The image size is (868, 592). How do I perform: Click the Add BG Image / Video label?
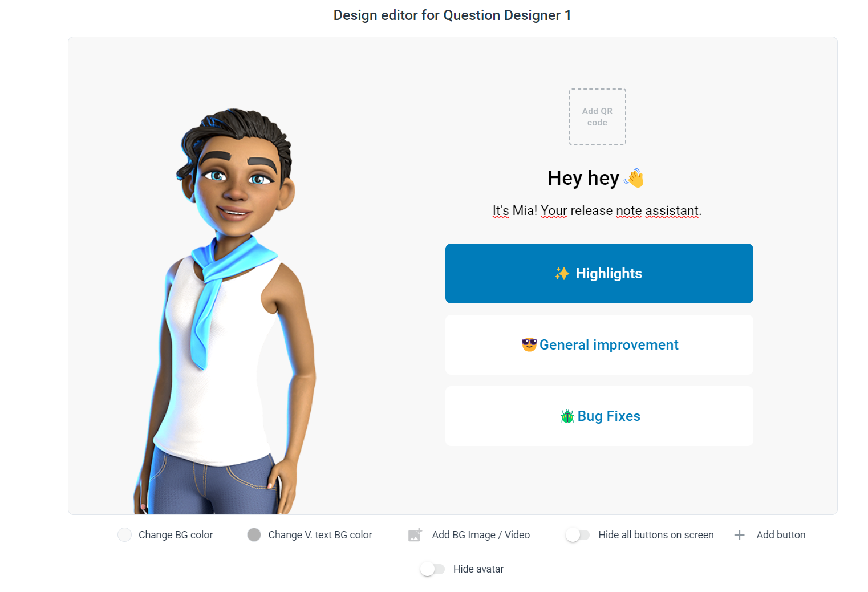(x=481, y=535)
